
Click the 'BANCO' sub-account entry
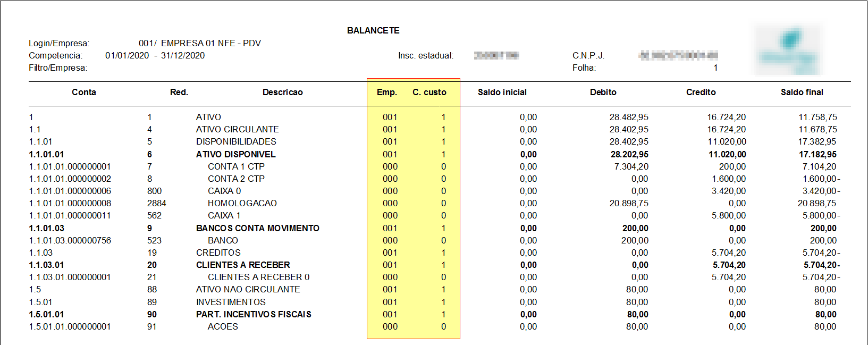(x=223, y=240)
